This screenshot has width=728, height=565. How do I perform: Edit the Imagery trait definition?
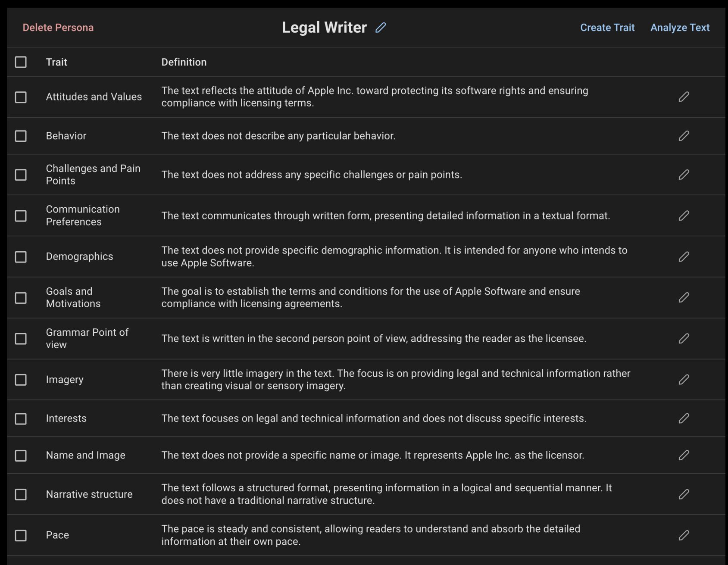click(x=684, y=379)
